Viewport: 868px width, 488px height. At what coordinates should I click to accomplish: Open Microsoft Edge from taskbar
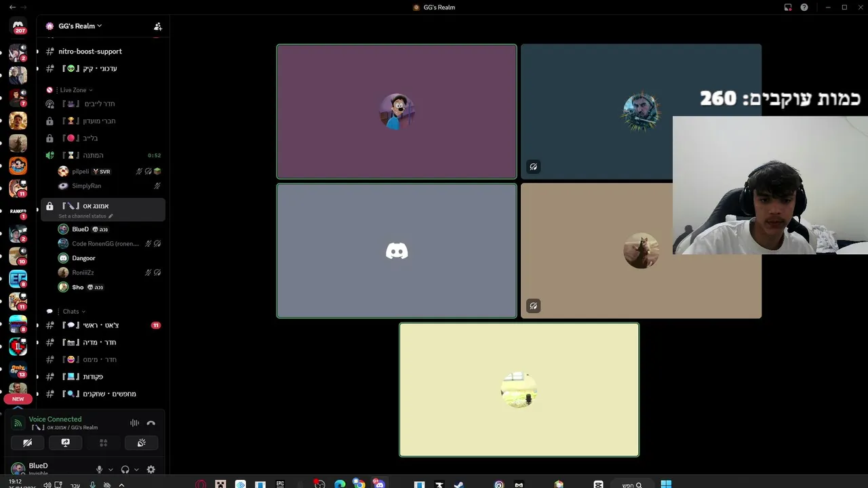[x=340, y=485]
